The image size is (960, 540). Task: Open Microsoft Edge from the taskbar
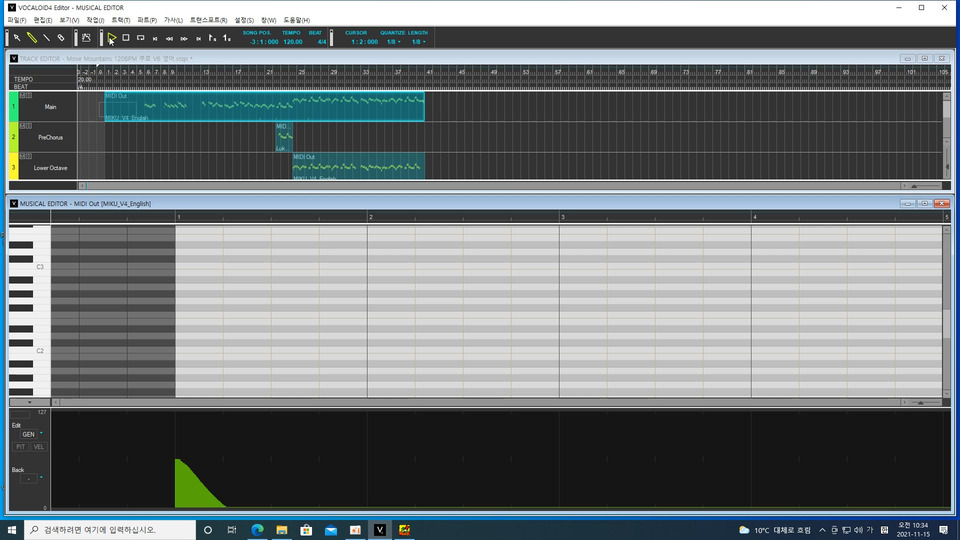[x=257, y=530]
